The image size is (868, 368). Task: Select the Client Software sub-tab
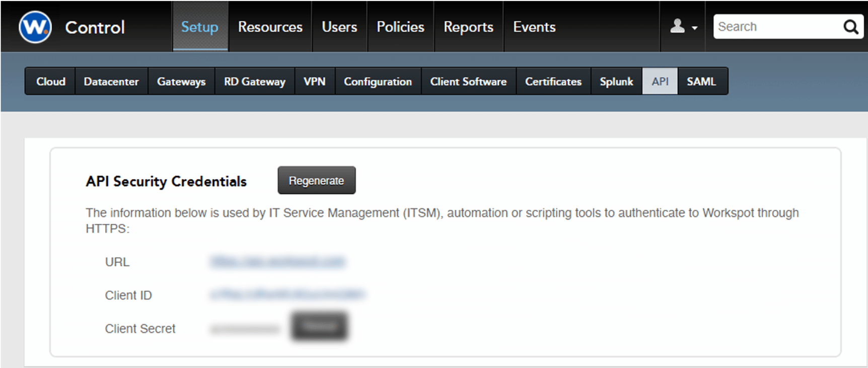click(469, 81)
